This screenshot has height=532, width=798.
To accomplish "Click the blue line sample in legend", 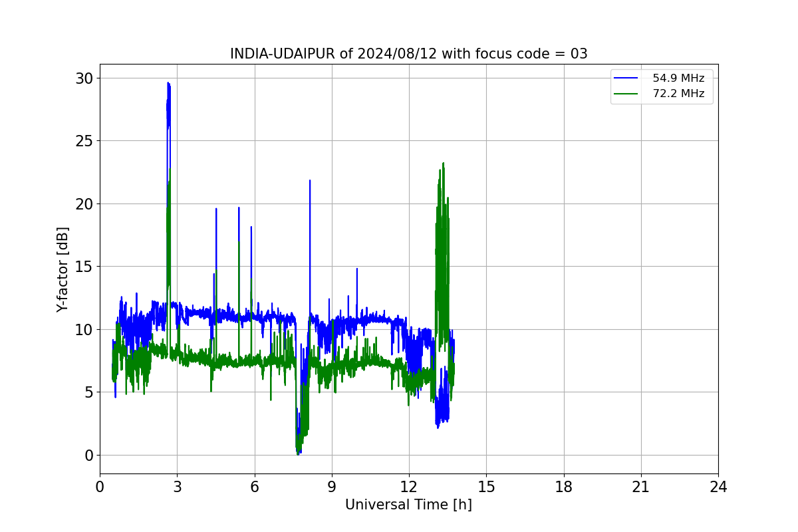I will (627, 78).
